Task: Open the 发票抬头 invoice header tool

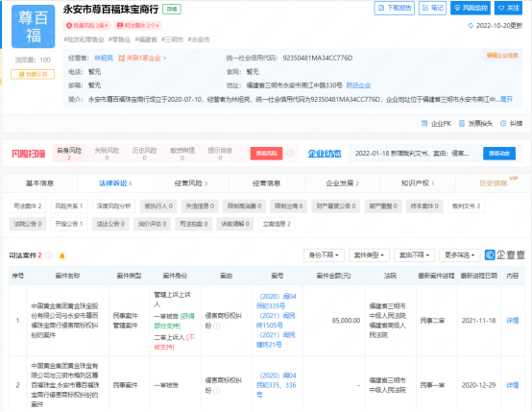Action: (475, 124)
